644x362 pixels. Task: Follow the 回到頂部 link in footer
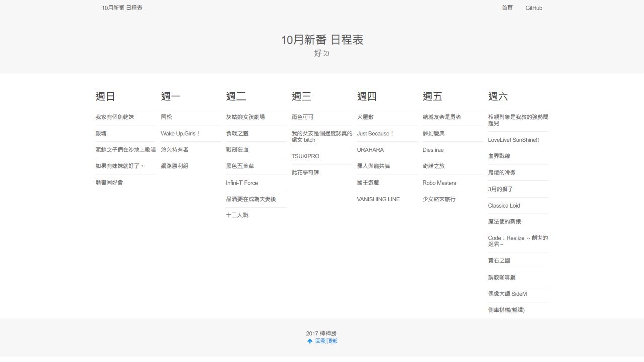[x=327, y=341]
